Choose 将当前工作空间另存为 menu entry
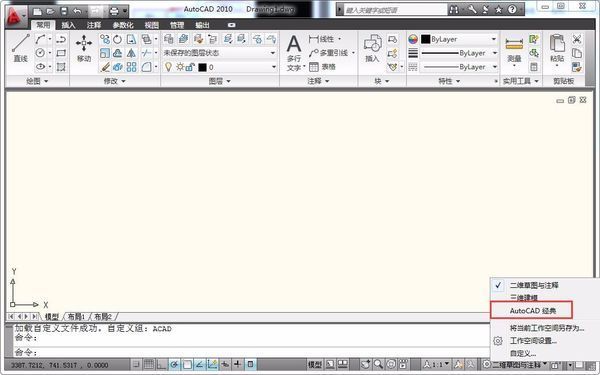The width and height of the screenshot is (600, 375). point(546,328)
